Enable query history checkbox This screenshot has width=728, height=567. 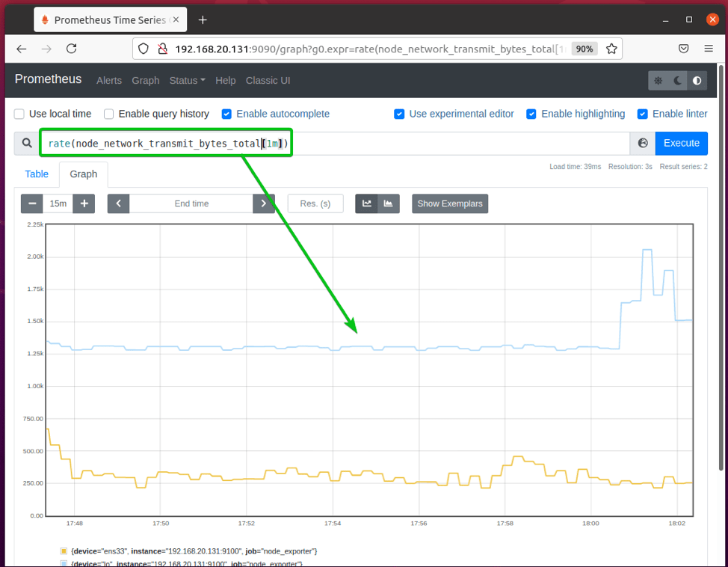click(108, 114)
